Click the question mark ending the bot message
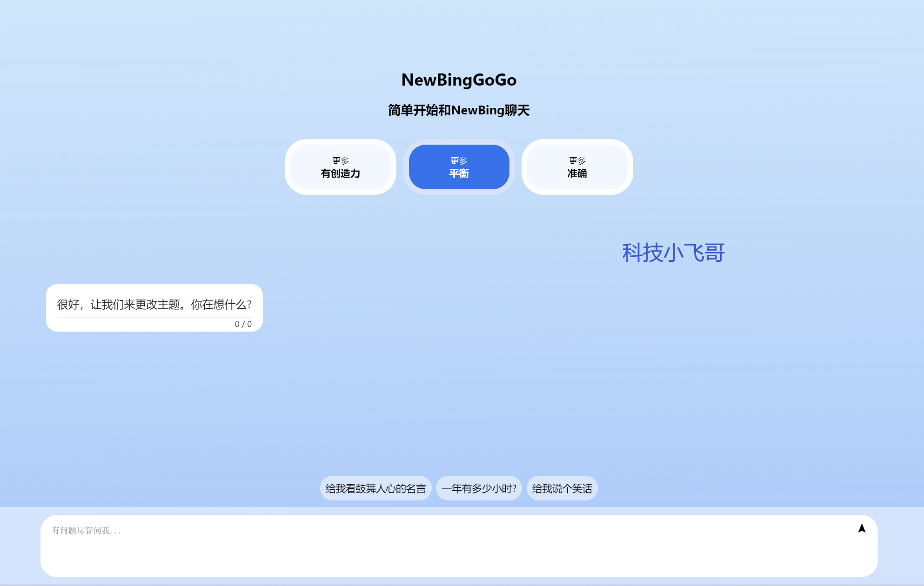This screenshot has width=924, height=586. (249, 305)
